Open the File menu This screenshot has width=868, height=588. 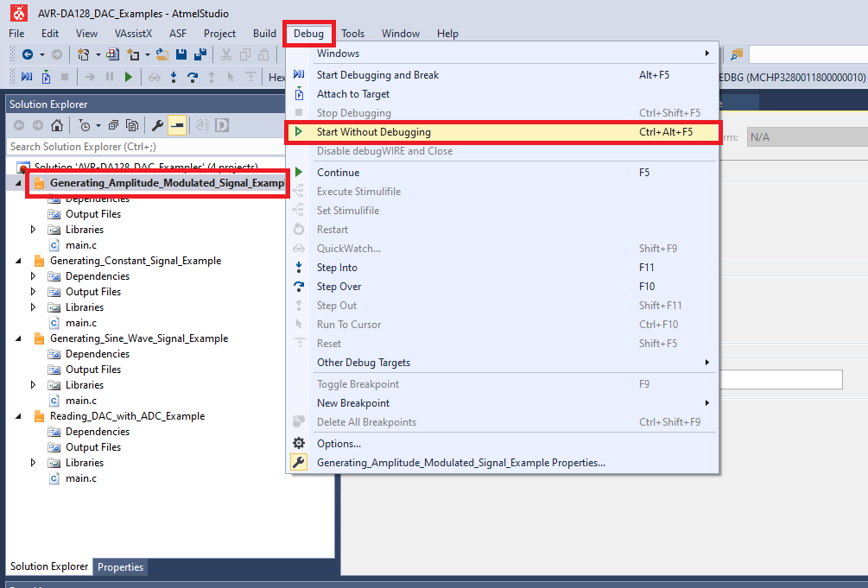click(16, 34)
